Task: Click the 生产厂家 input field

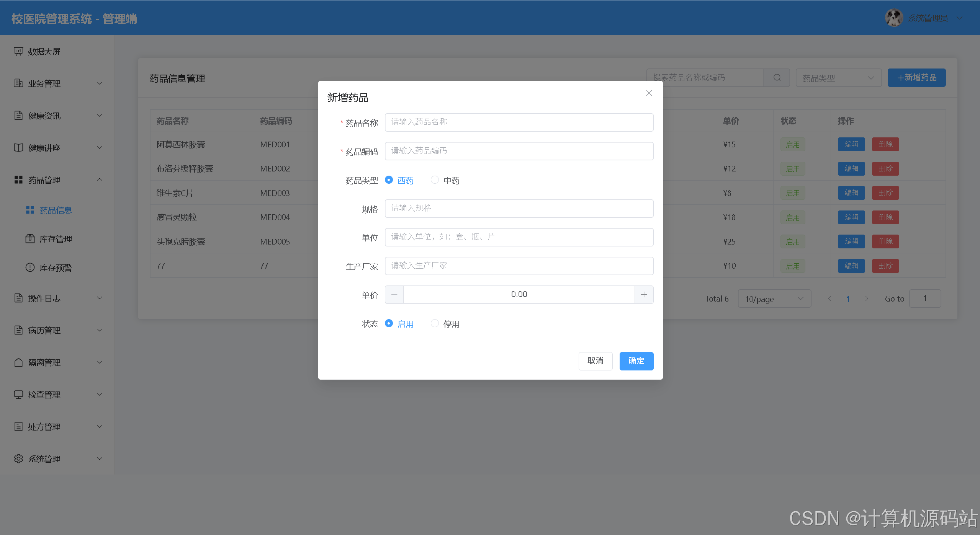Action: click(519, 266)
